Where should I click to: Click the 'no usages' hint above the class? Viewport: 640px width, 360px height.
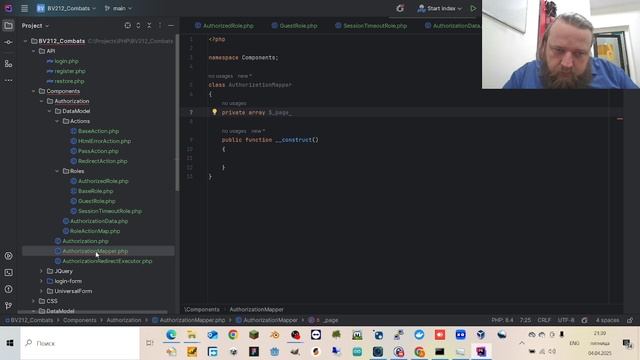220,76
